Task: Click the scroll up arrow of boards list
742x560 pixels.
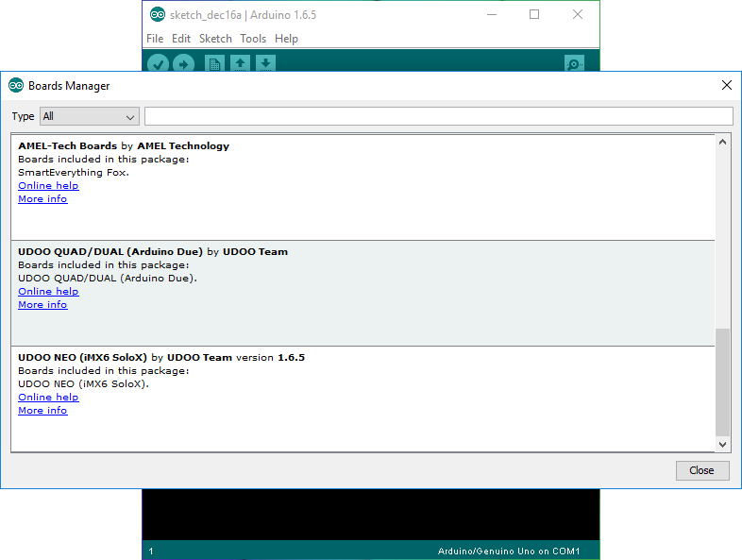Action: tap(722, 142)
